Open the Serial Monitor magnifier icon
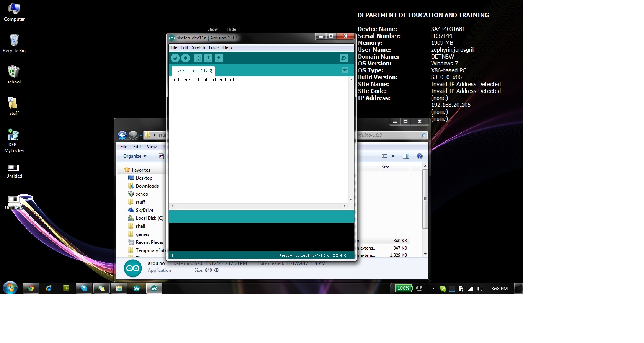This screenshot has width=644, height=343. (344, 58)
